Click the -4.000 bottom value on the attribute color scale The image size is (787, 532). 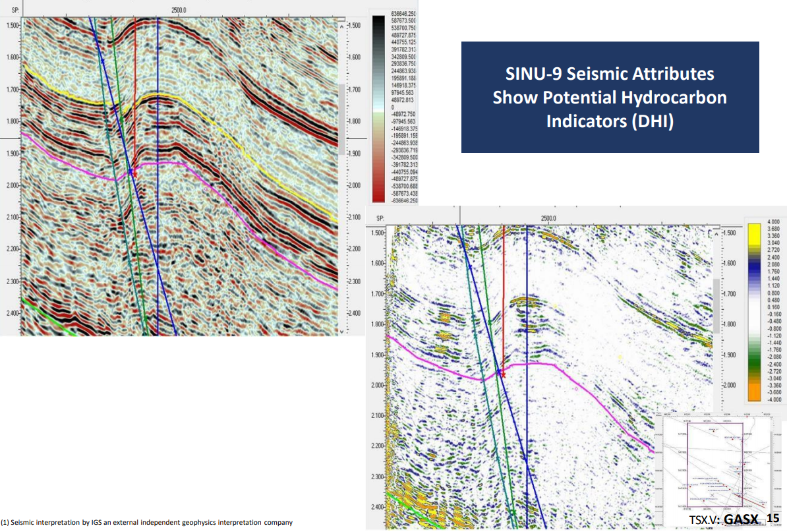click(774, 400)
